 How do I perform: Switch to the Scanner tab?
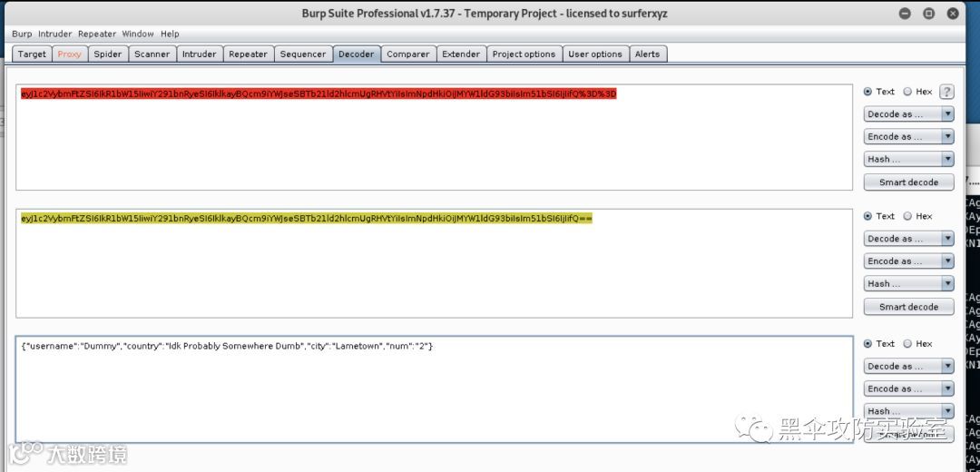[x=152, y=54]
